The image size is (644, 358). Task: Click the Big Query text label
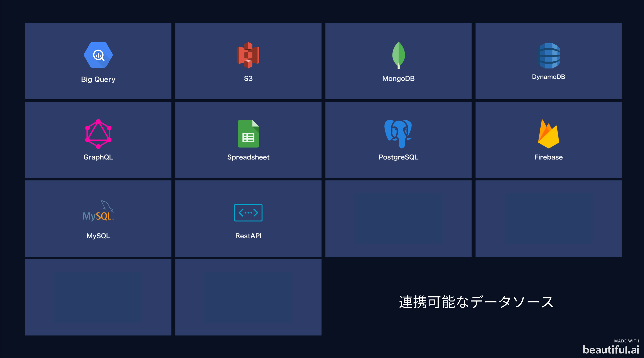(98, 79)
